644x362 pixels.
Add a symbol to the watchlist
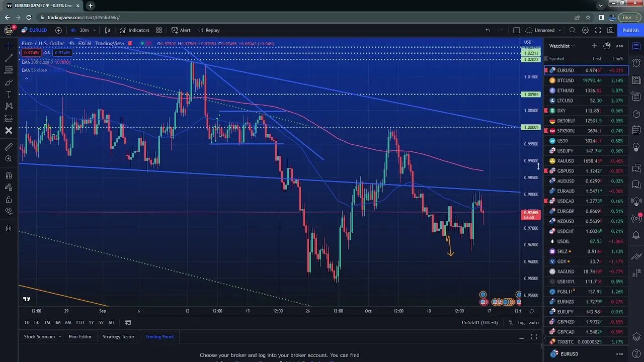(594, 46)
